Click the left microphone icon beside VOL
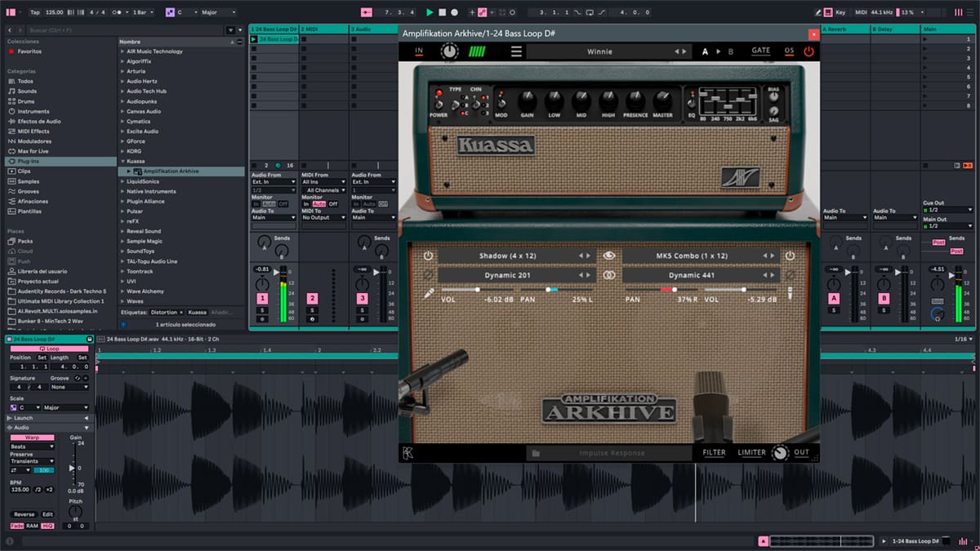The height and width of the screenshot is (551, 980). [x=429, y=292]
